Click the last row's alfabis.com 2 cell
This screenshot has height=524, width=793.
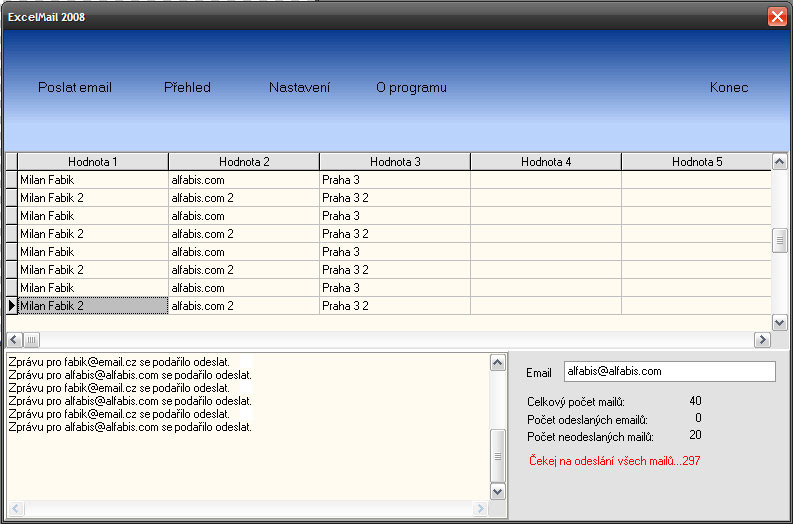(244, 305)
